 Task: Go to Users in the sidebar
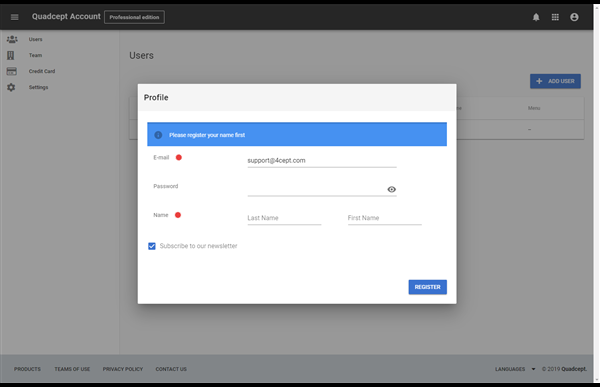pos(35,39)
